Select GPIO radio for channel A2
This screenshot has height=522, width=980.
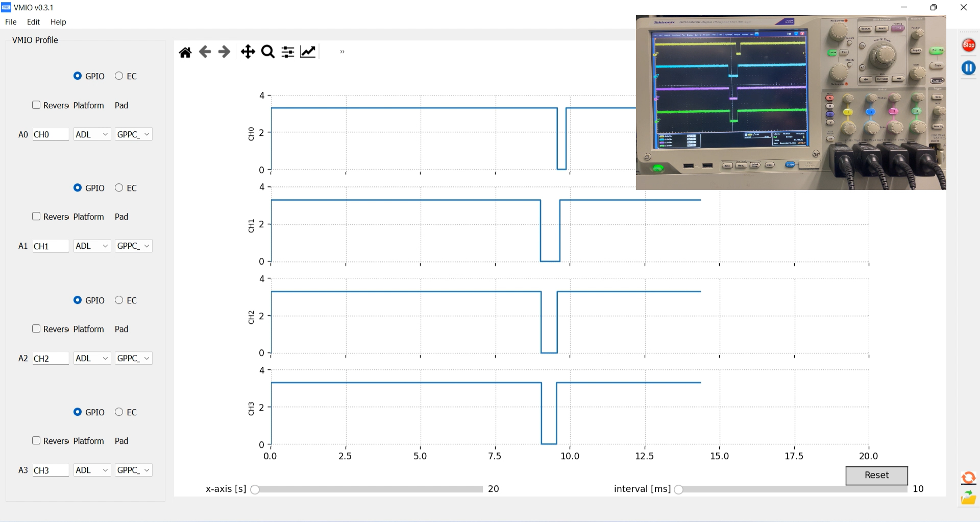78,300
